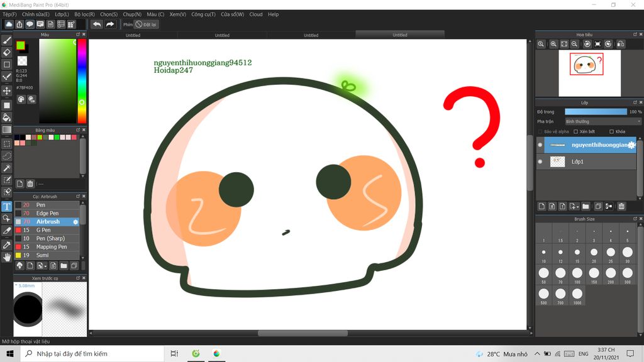This screenshot has height=362, width=644.
Task: Open the Bộ lọc(R) menu
Action: pyautogui.click(x=84, y=14)
